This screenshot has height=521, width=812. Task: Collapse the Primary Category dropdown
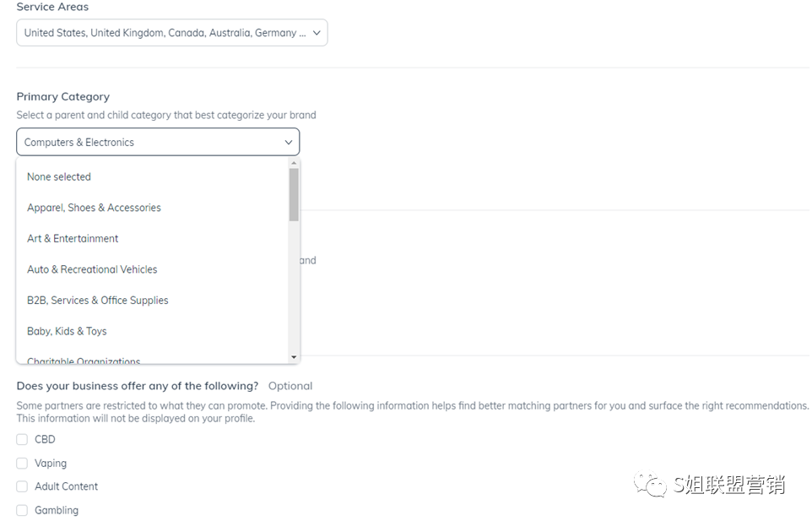click(x=158, y=142)
